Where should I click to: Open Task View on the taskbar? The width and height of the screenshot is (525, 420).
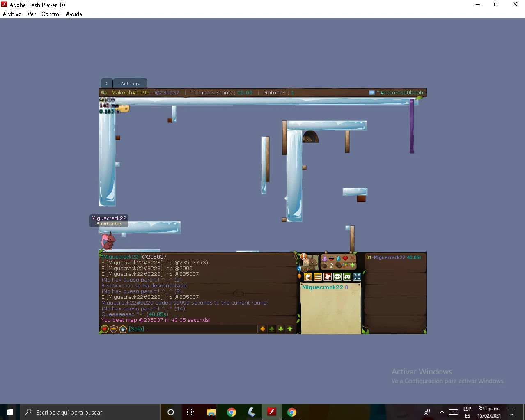190,412
